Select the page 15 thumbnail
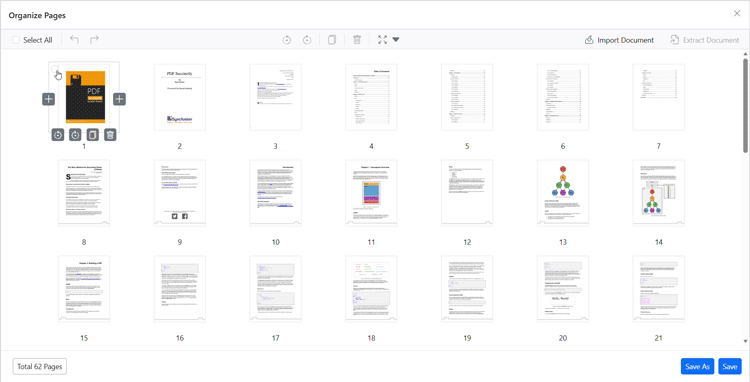The width and height of the screenshot is (750, 382). click(x=84, y=289)
